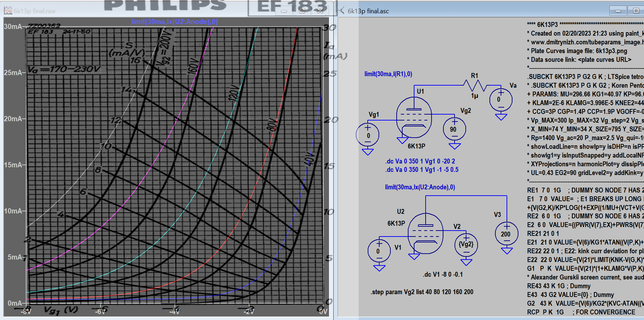644x320 pixels.
Task: Select the Va voltage source symbol
Action: [501, 100]
